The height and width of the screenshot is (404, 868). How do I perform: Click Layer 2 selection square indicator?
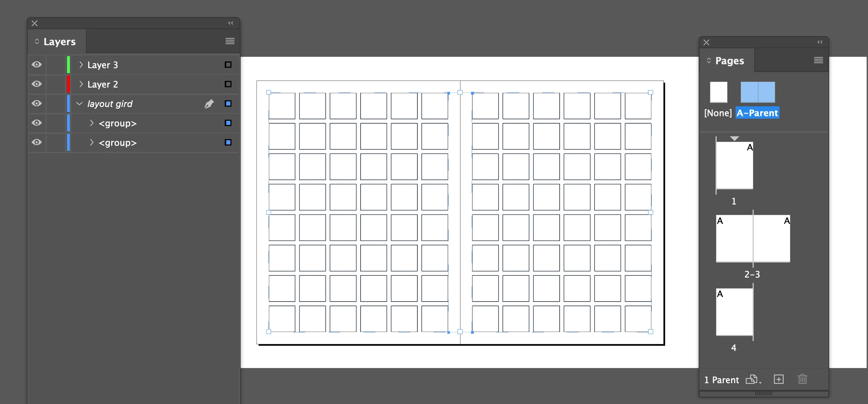pyautogui.click(x=228, y=84)
